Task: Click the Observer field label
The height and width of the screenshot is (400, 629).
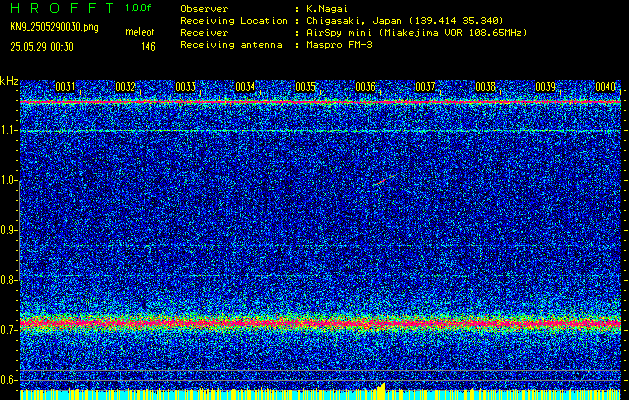Action: click(204, 9)
